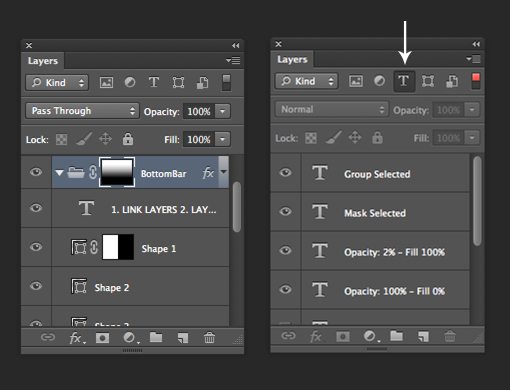510x390 pixels.
Task: Filter by smart objects in left panel
Action: pos(202,82)
